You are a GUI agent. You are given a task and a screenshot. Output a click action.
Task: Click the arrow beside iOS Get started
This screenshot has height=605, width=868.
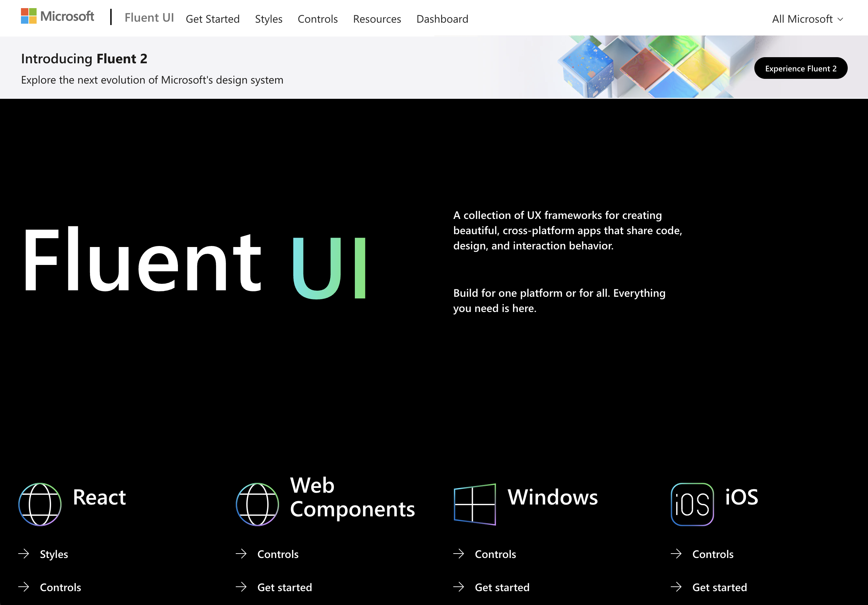(677, 587)
